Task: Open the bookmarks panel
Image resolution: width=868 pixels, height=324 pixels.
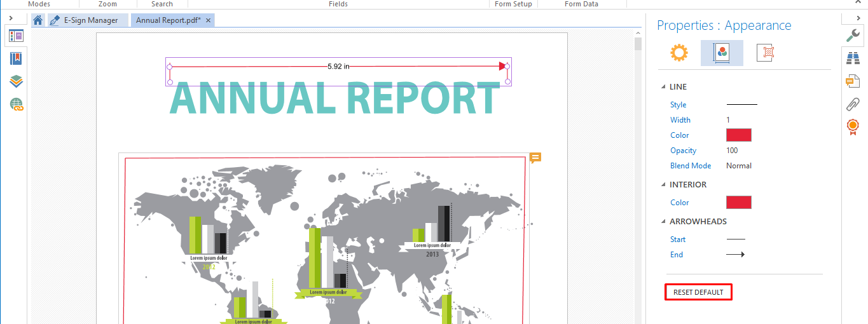Action: pyautogui.click(x=17, y=59)
